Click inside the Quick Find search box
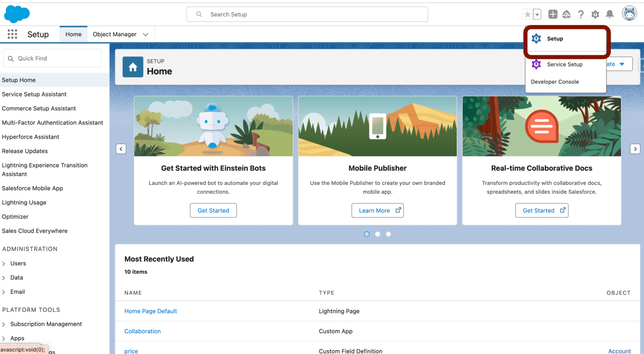Viewport: 644px width, 354px height. [52, 58]
